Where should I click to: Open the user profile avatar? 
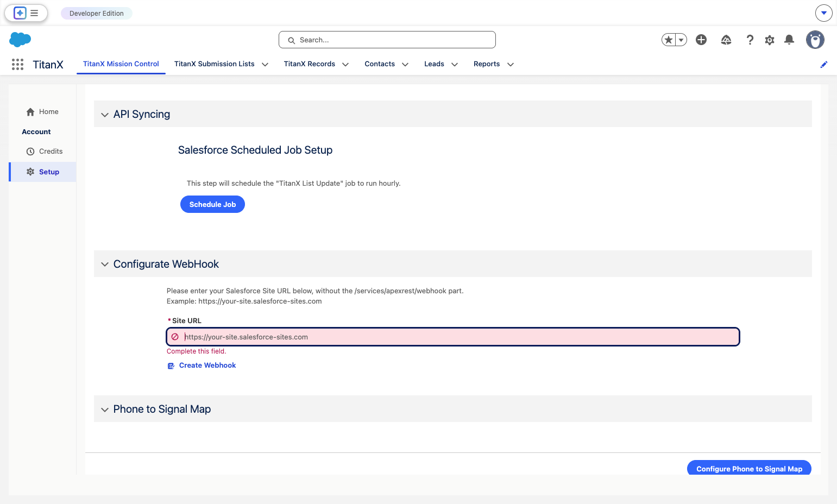815,40
